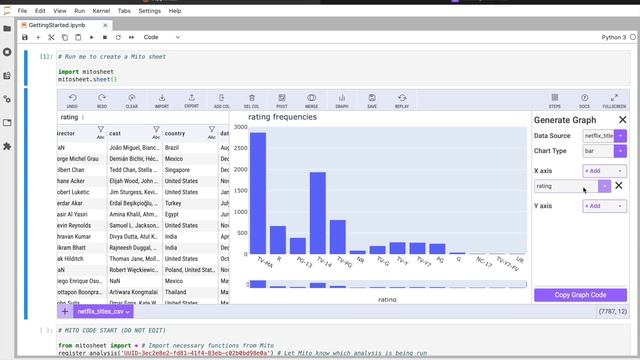The height and width of the screenshot is (360, 640).
Task: Open Mito Import tool
Action: [x=162, y=100]
